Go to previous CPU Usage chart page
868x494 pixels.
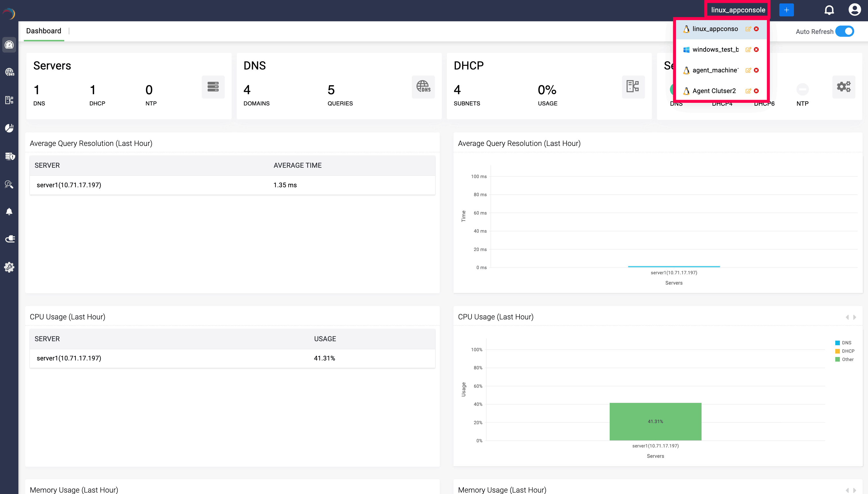pyautogui.click(x=847, y=317)
